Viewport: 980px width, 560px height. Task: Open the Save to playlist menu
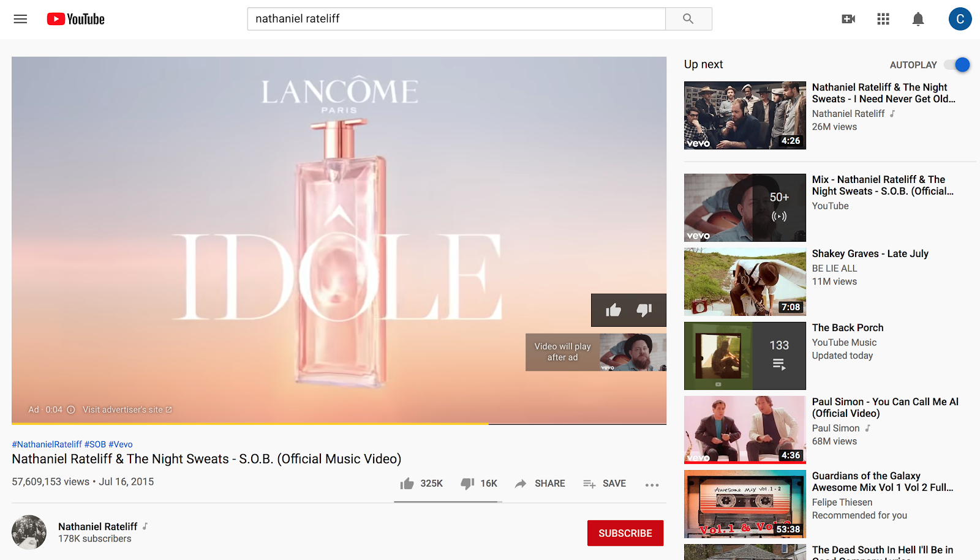pos(605,483)
